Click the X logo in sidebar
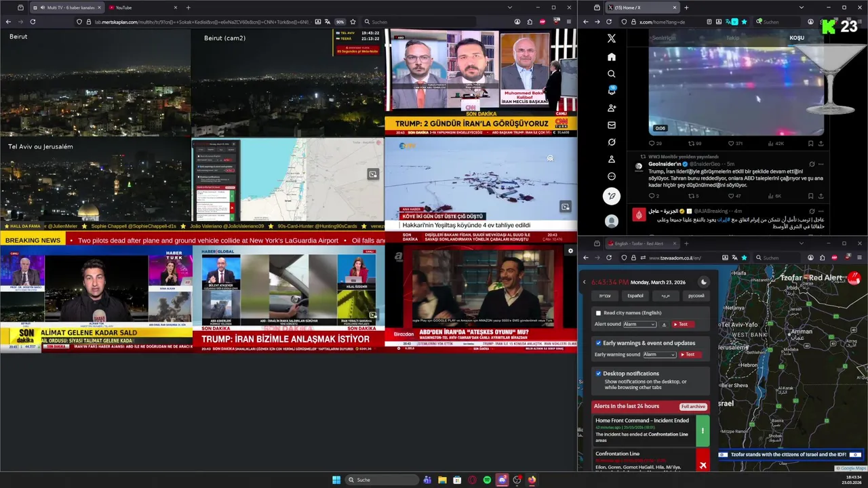This screenshot has height=488, width=868. tap(612, 39)
